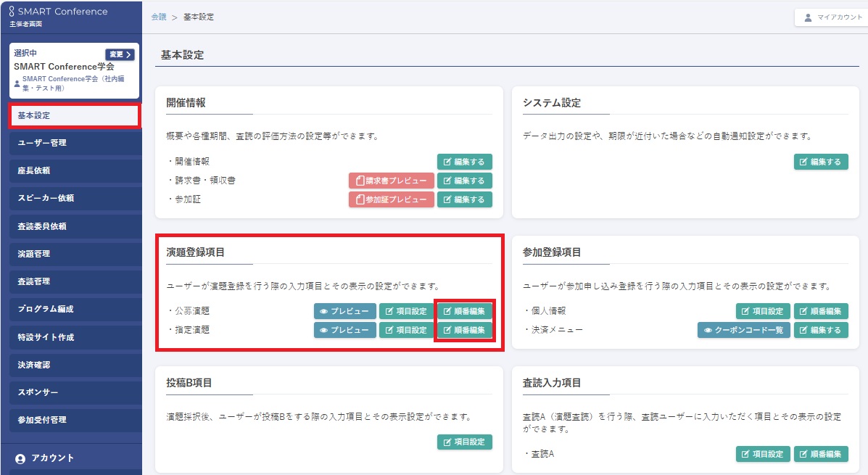Image resolution: width=868 pixels, height=475 pixels.
Task: Click the 会議 breadcrumb link
Action: point(158,17)
